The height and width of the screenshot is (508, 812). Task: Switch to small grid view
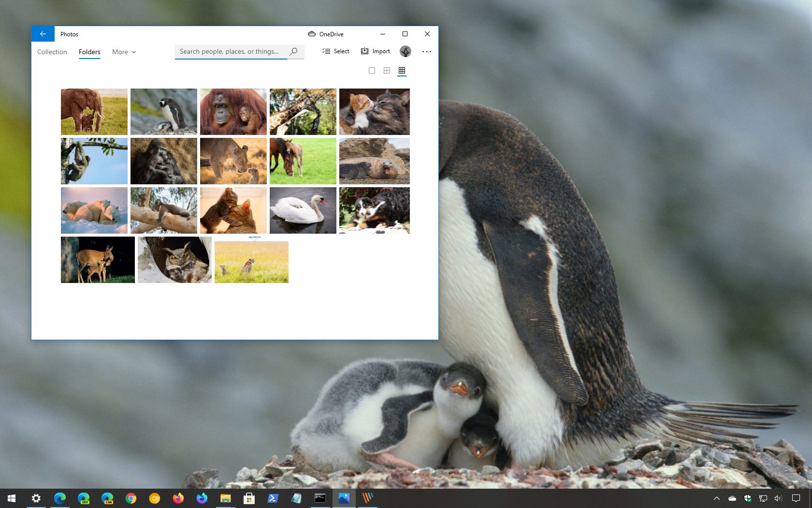tap(402, 70)
